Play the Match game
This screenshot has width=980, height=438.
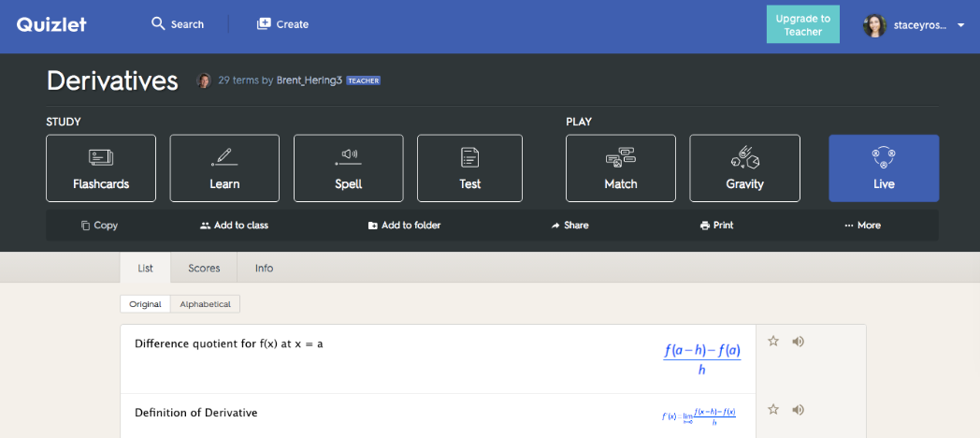click(x=621, y=168)
